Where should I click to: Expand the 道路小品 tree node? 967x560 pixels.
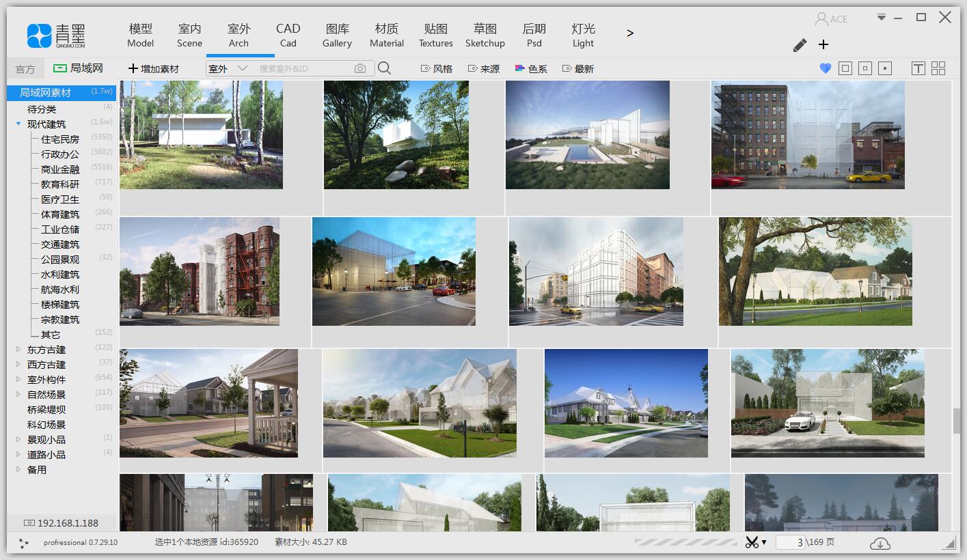[19, 454]
